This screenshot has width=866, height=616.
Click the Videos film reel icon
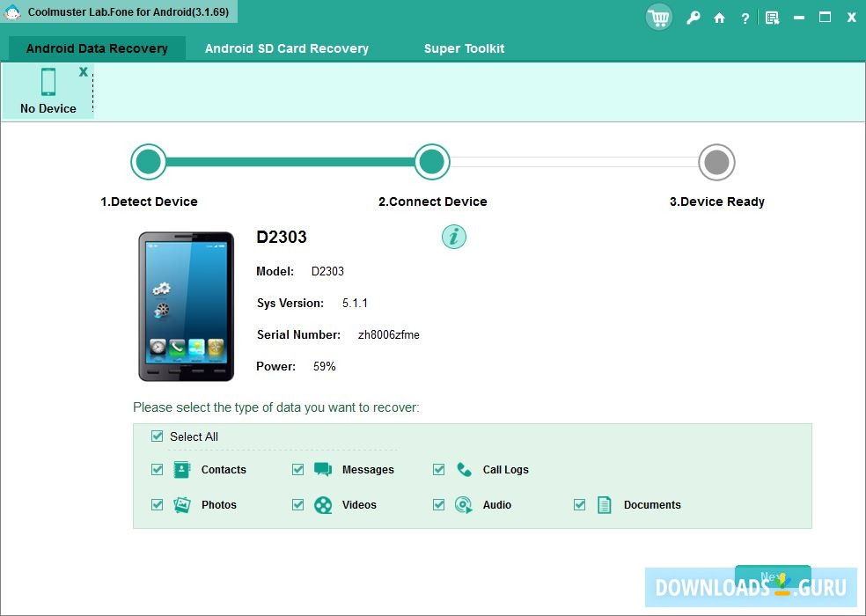322,505
